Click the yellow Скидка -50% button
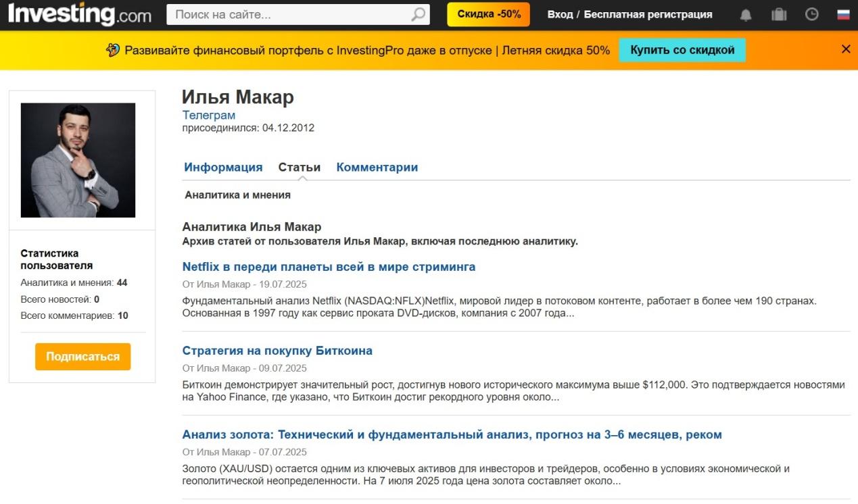The height and width of the screenshot is (504, 858). (488, 14)
